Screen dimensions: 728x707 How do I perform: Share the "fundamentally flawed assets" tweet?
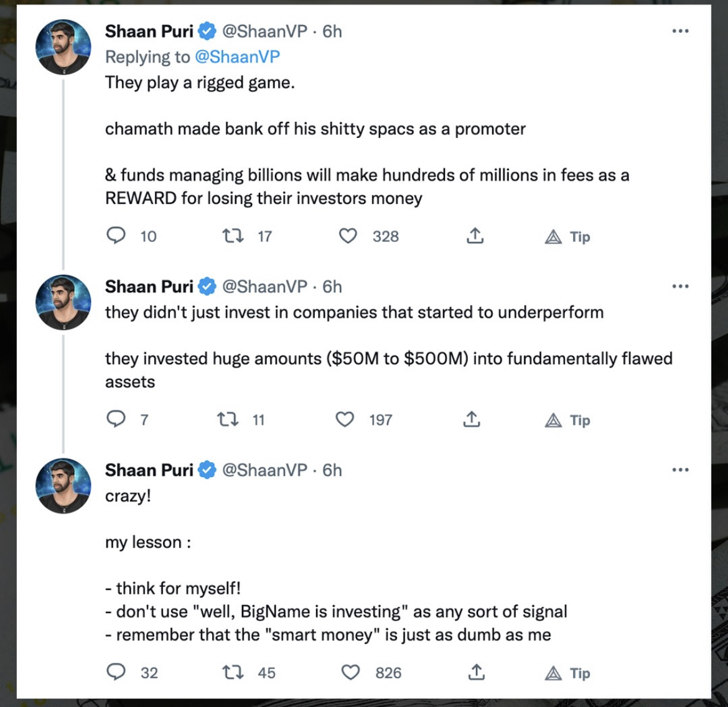coord(472,419)
